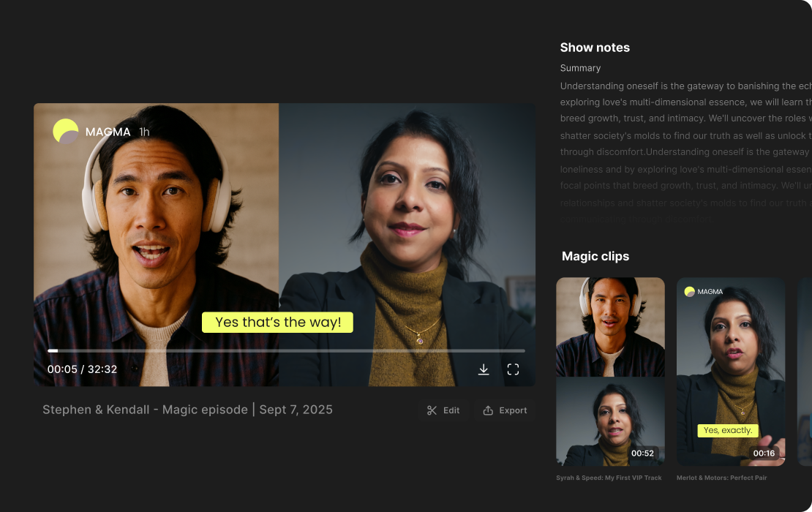812x512 pixels.
Task: Click 'Syrah & Speed: My First VIP Track' title
Action: [x=609, y=478]
